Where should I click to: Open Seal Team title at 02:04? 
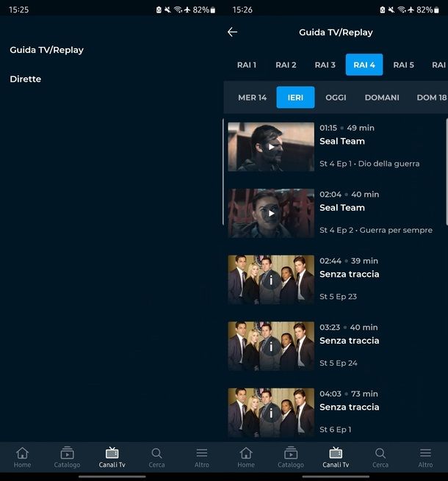point(342,208)
